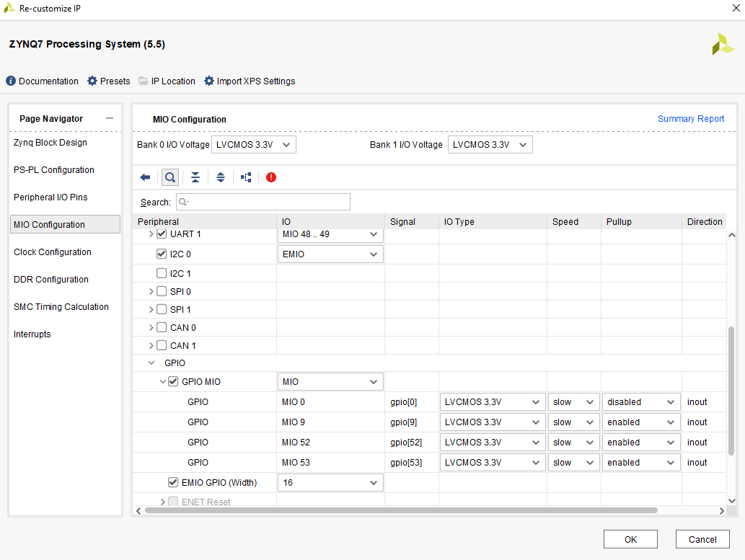Collapse the Page Navigator with minus icon
Screen dimensions: 745x560
[110, 118]
